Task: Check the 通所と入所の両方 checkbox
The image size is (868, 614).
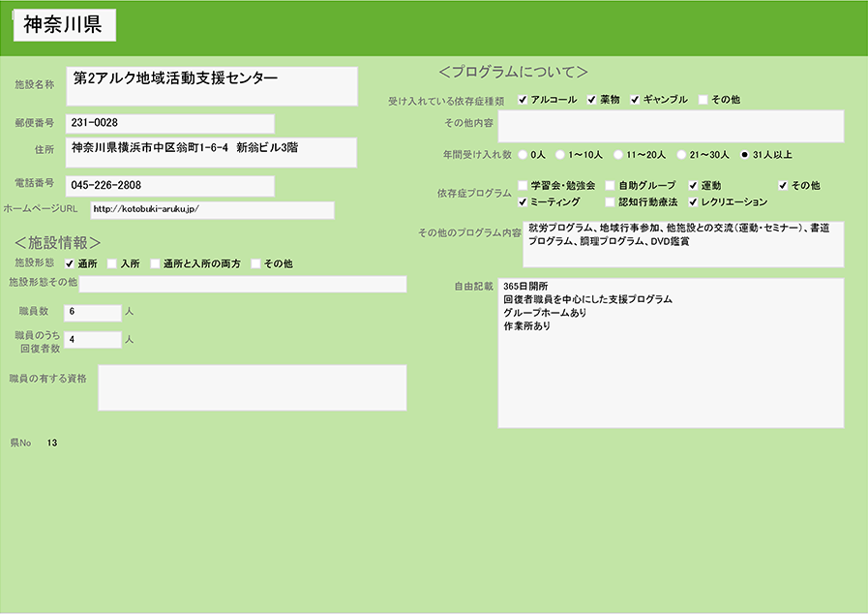Action: click(155, 263)
